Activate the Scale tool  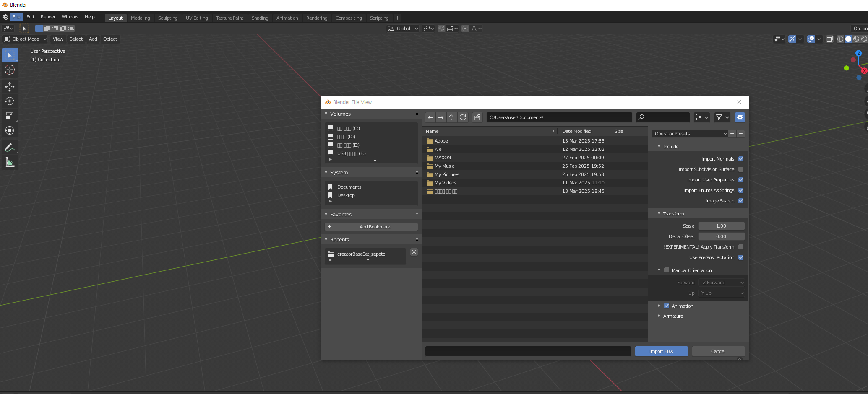[x=10, y=116]
